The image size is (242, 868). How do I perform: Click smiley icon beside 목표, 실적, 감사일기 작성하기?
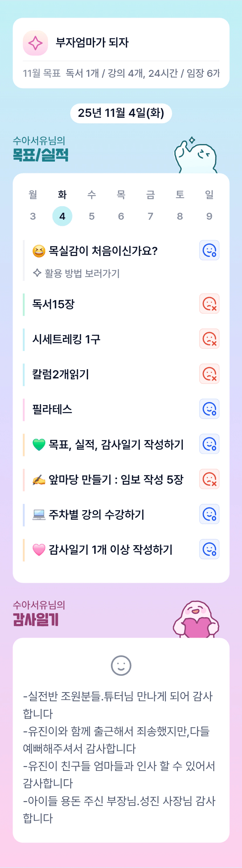point(209,444)
